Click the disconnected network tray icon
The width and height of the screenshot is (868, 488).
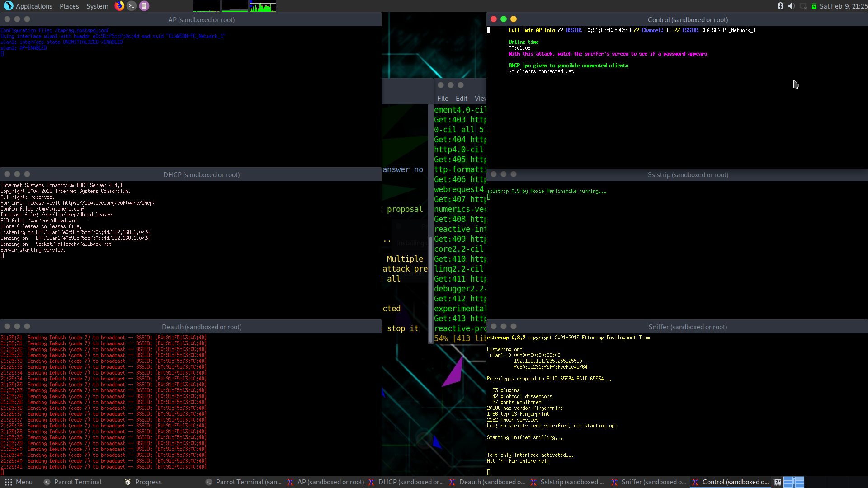[803, 6]
